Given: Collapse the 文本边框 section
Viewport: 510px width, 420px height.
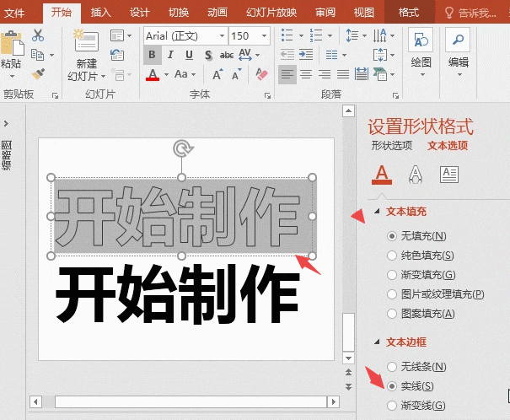Looking at the screenshot, I should tap(377, 342).
